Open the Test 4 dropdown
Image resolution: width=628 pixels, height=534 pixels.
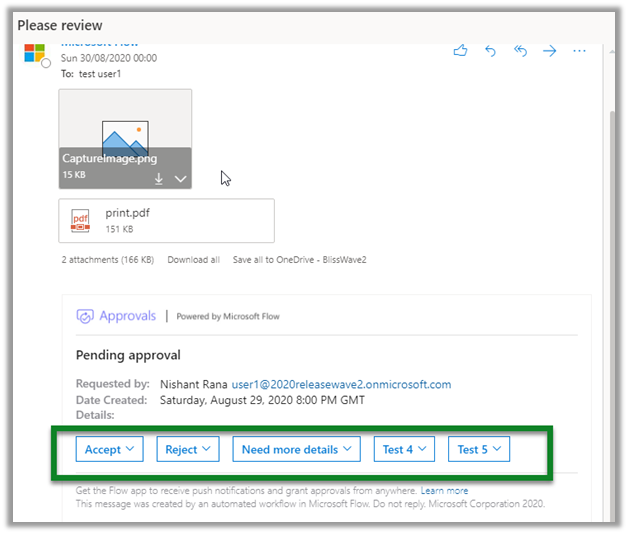(404, 450)
